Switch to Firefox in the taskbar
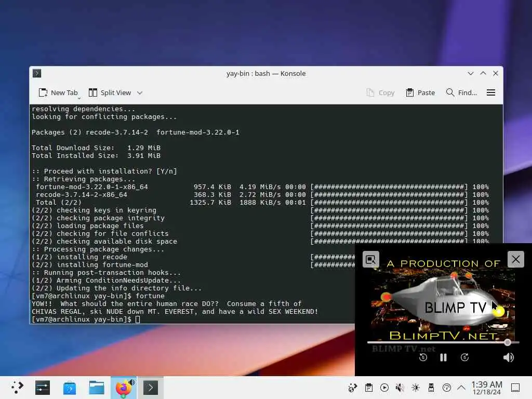Viewport: 532px width, 399px height. click(x=124, y=388)
